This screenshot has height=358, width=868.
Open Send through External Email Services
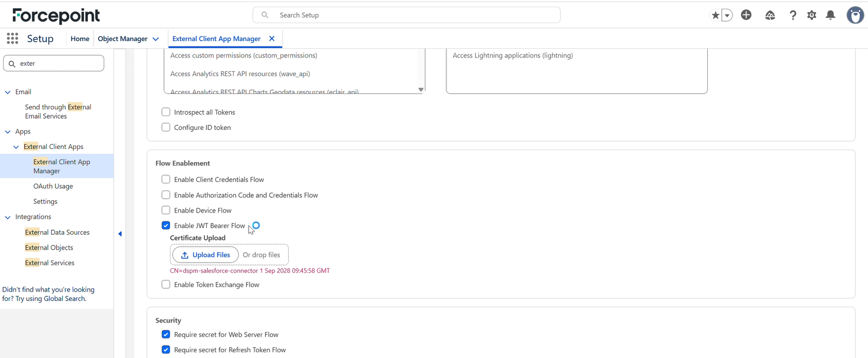pyautogui.click(x=58, y=111)
